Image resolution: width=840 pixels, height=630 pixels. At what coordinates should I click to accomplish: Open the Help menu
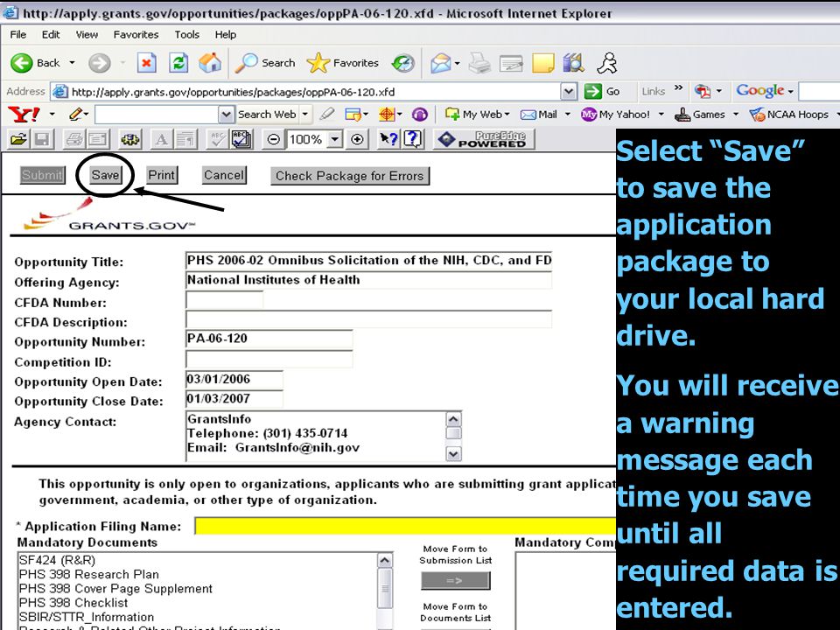pyautogui.click(x=226, y=34)
